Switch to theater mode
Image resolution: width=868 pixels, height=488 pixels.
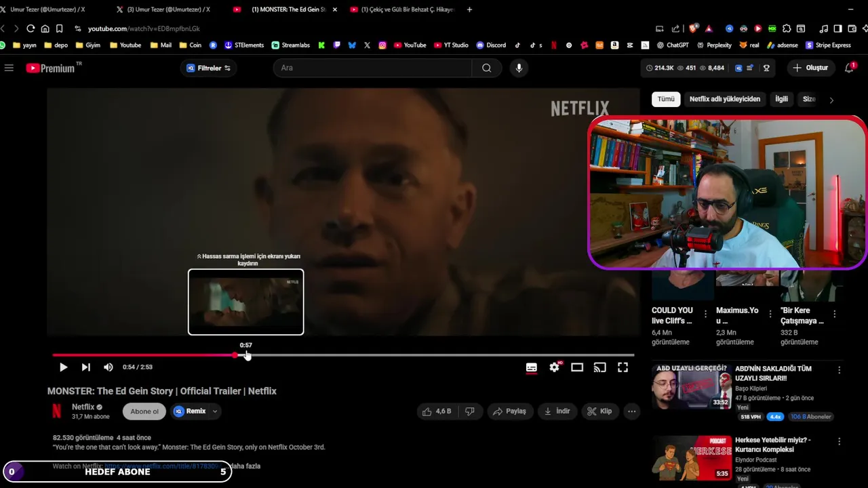pos(577,367)
